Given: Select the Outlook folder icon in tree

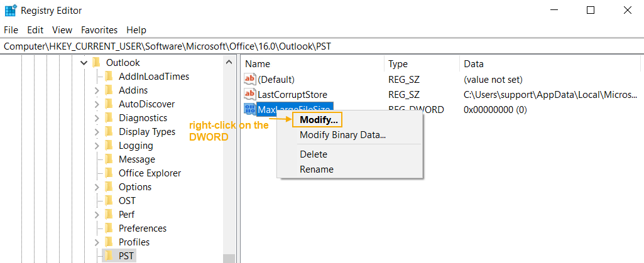Looking at the screenshot, I should [x=97, y=62].
